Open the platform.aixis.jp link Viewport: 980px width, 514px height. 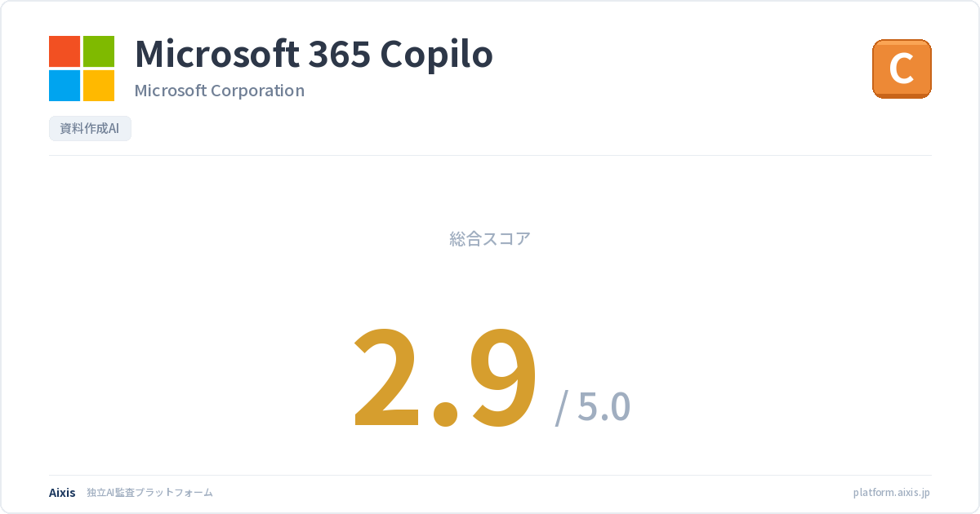[891, 493]
